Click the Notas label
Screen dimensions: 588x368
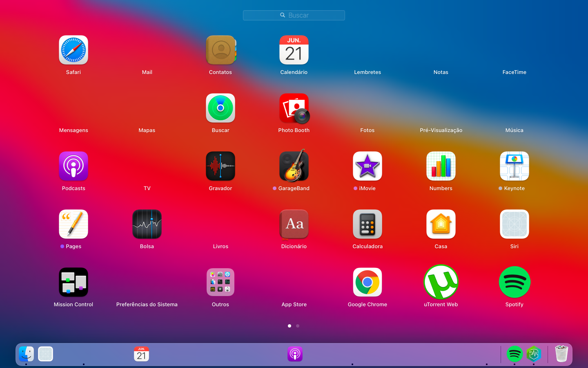[441, 72]
